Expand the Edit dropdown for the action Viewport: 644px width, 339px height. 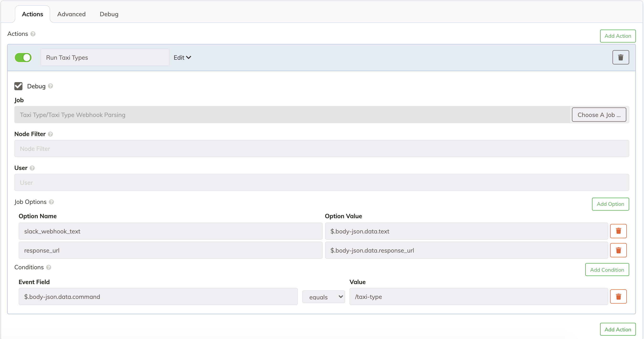(182, 58)
